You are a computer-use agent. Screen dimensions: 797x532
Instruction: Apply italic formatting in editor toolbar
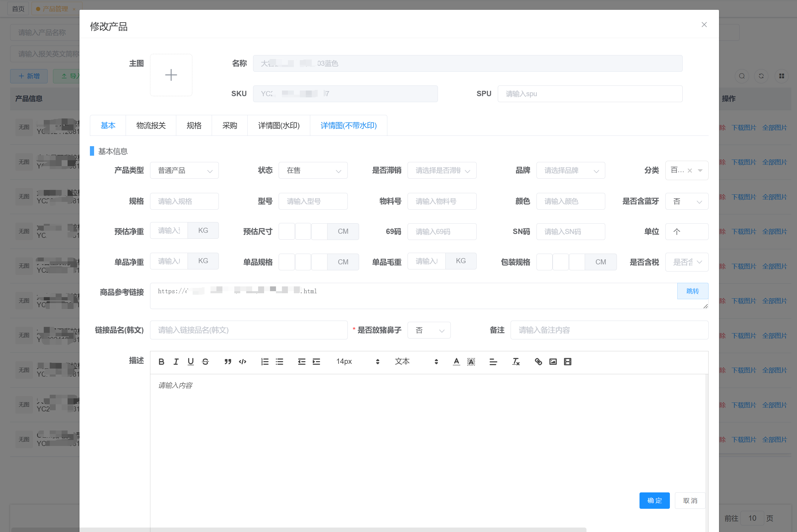click(176, 362)
